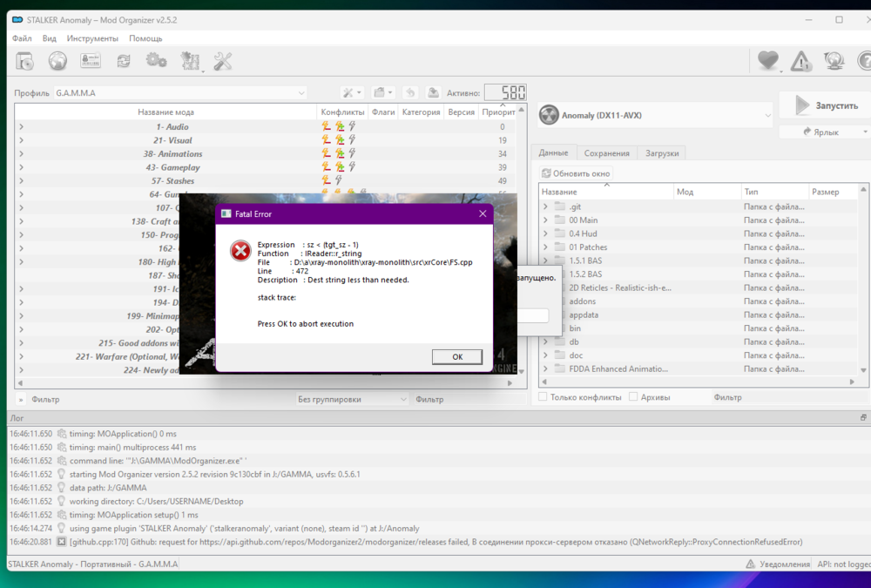
Task: Click the Anomaly radiation executable icon
Action: point(549,115)
